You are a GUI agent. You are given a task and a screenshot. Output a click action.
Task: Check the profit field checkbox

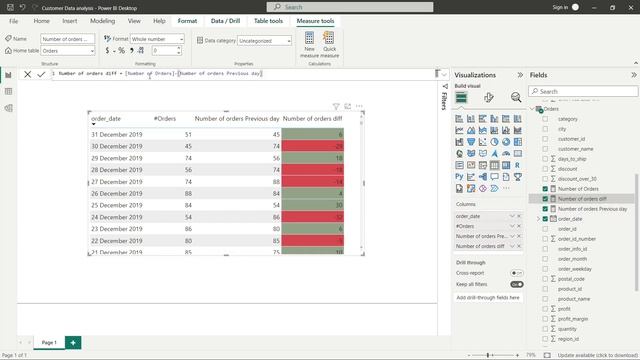(545, 309)
